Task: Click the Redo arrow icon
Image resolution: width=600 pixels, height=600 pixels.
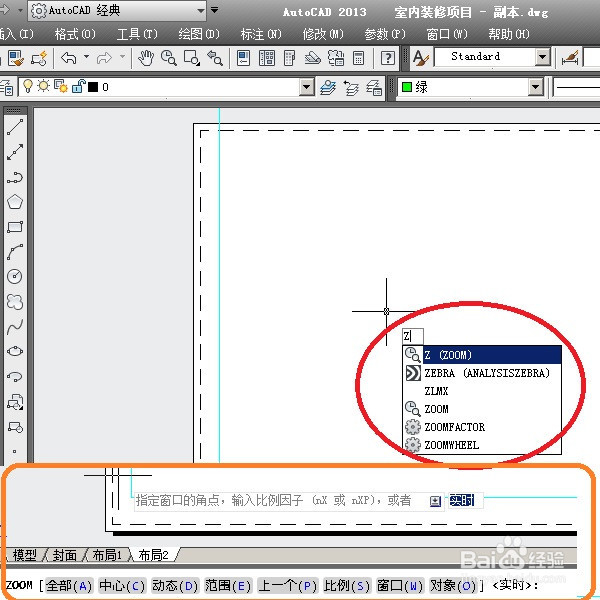Action: coord(104,58)
